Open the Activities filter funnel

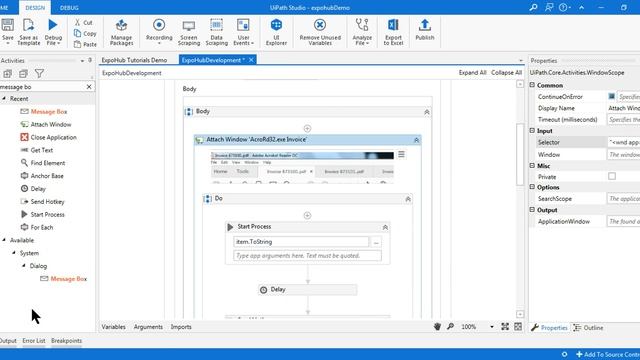point(39,74)
